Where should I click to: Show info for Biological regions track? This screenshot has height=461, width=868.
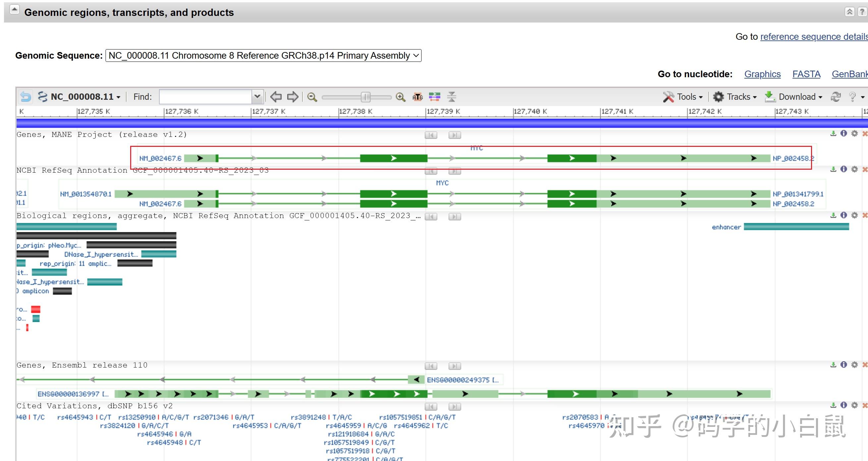(844, 215)
